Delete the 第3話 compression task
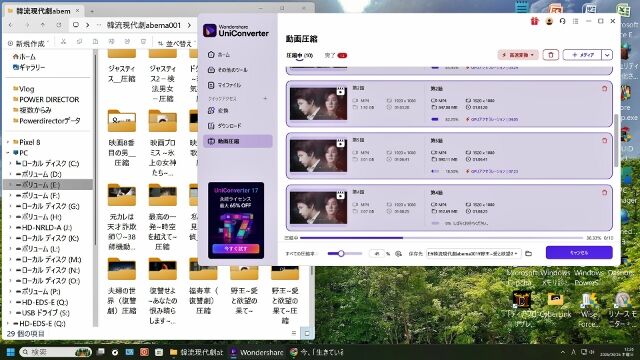The width and height of the screenshot is (640, 360). 604,140
